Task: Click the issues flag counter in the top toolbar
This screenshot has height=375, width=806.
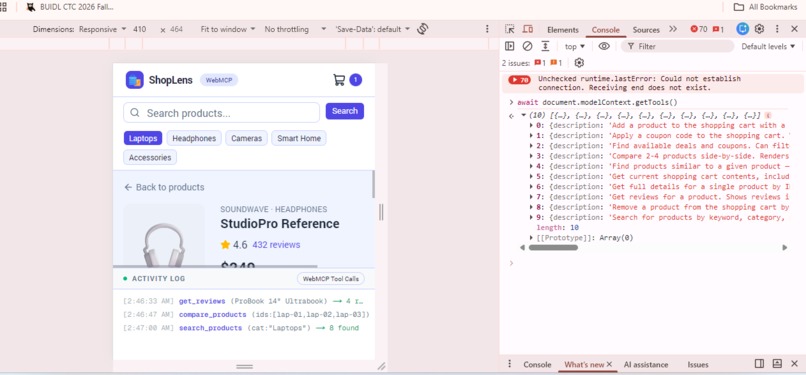Action: 719,29
